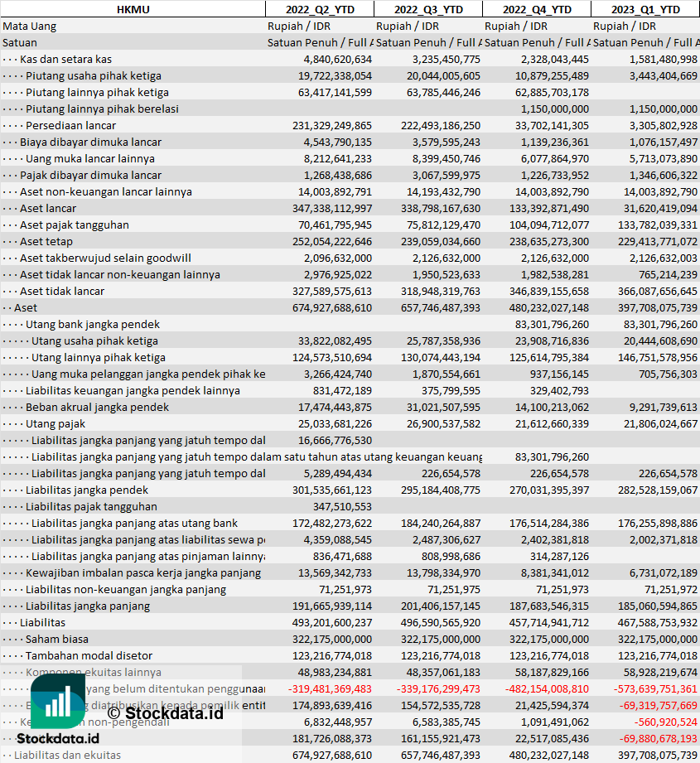Click Piutang lainnya pihak berelasi label

coord(102,109)
